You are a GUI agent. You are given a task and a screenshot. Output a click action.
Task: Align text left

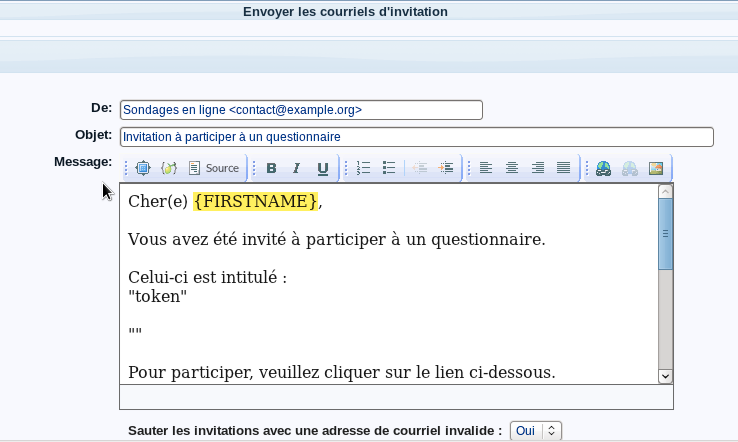[x=486, y=168]
